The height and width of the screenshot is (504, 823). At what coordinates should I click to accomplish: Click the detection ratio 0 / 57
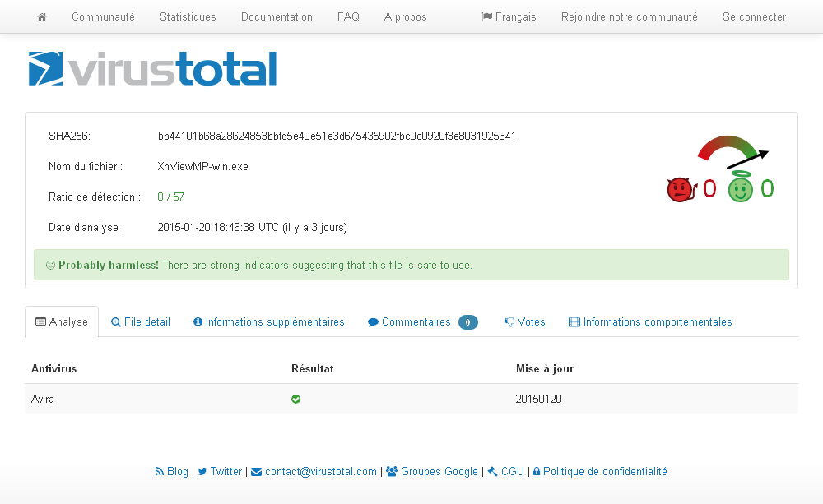click(170, 197)
